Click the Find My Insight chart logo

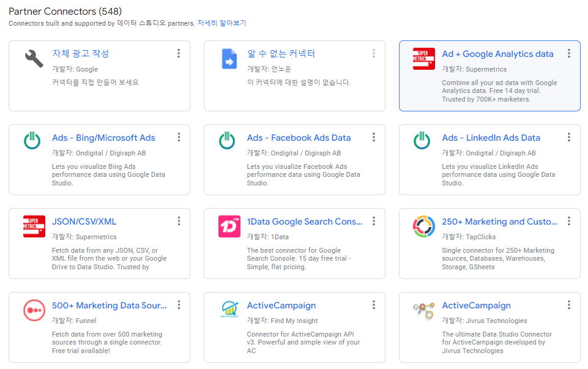(x=229, y=310)
